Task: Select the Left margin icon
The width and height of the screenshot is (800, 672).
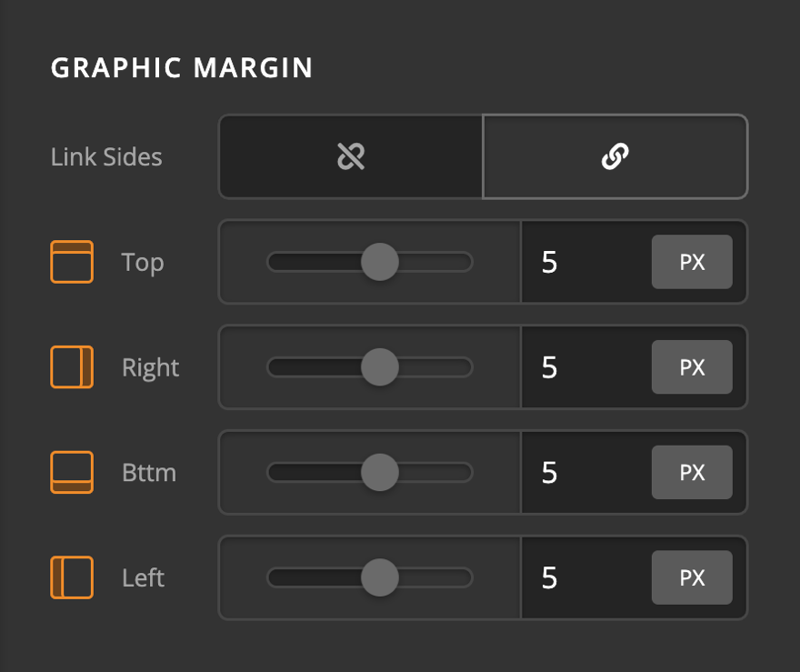Action: pos(71,577)
